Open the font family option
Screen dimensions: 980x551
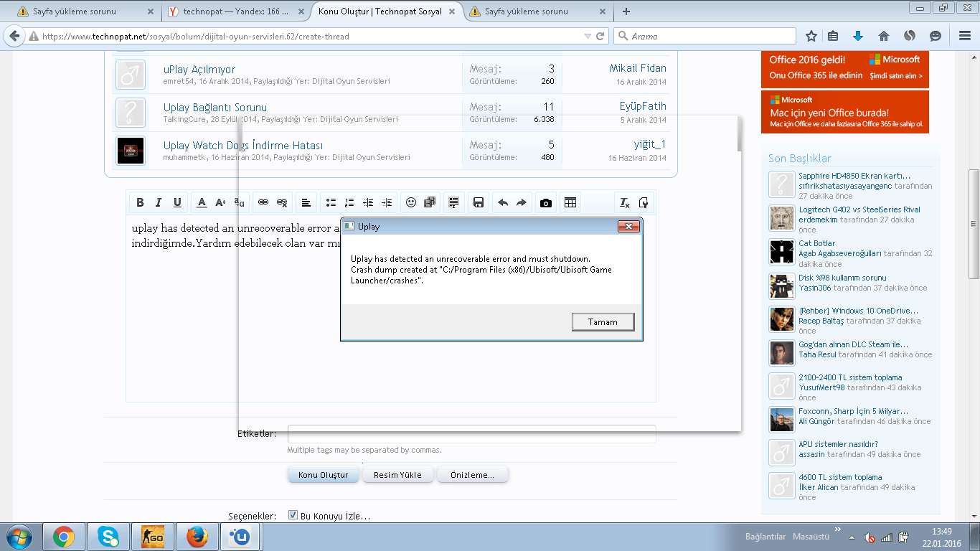pos(240,203)
